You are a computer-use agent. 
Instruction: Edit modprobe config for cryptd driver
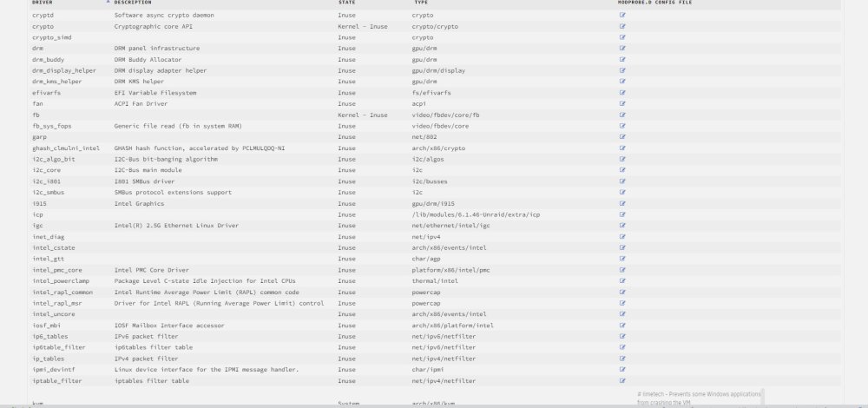(622, 15)
